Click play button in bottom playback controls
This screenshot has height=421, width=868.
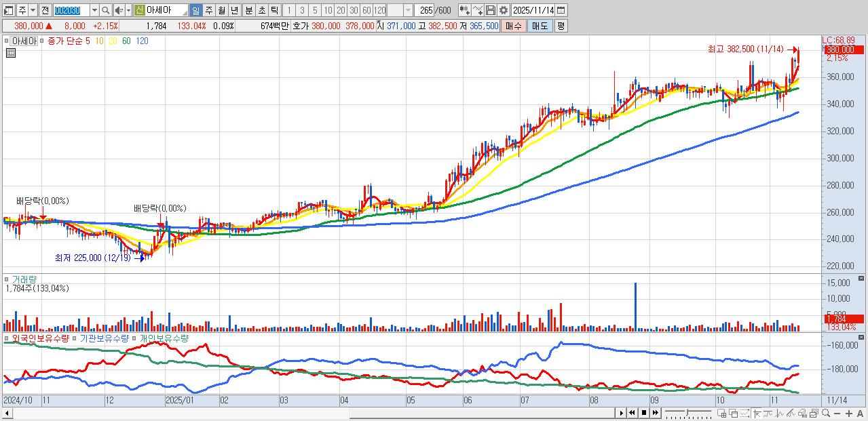(622, 413)
